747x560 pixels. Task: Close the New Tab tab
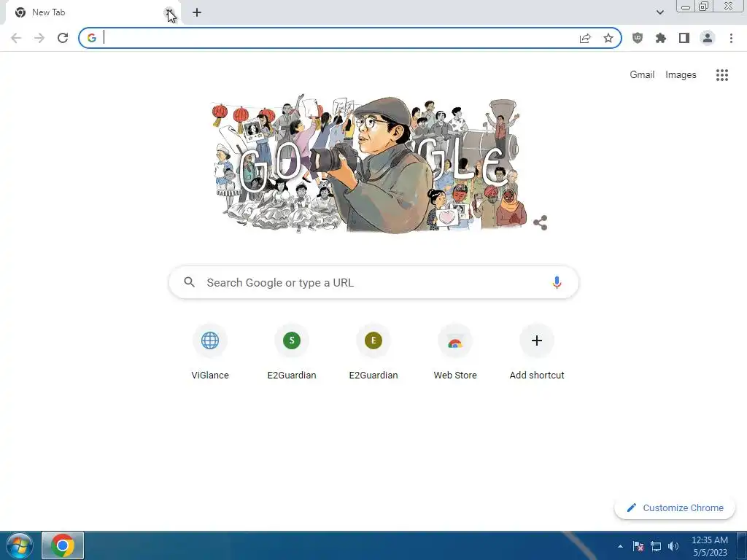[169, 13]
